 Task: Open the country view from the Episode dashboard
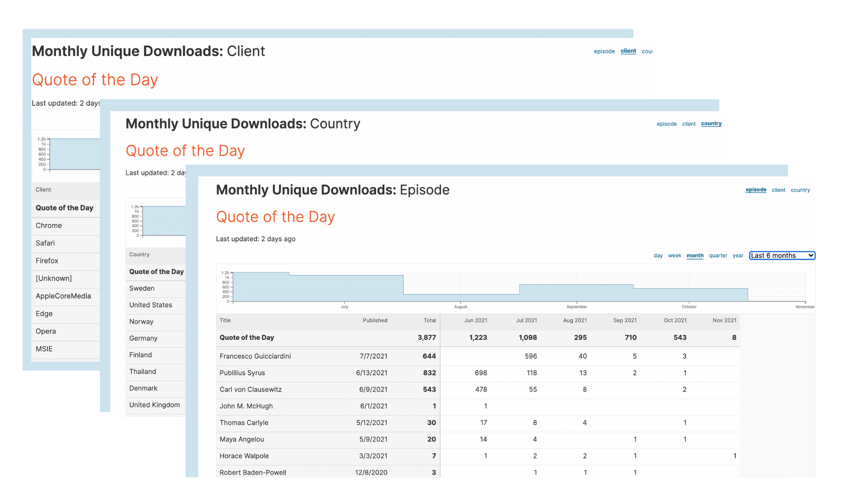click(800, 190)
